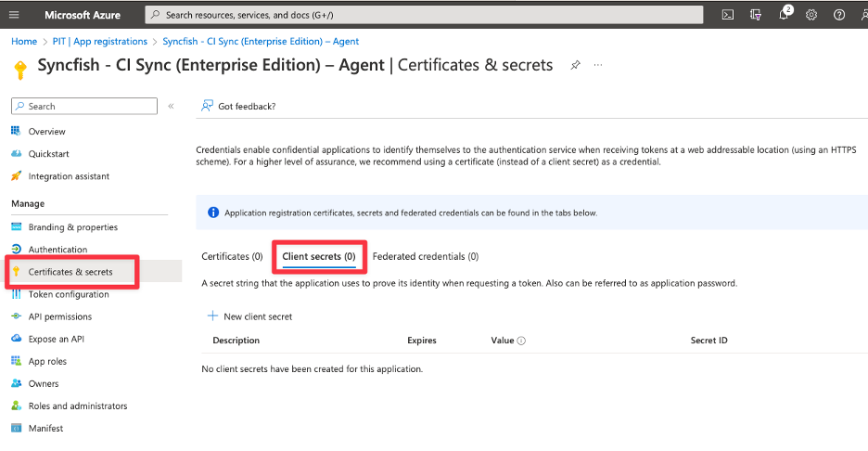
Task: Click the Authentication icon
Action: point(17,249)
